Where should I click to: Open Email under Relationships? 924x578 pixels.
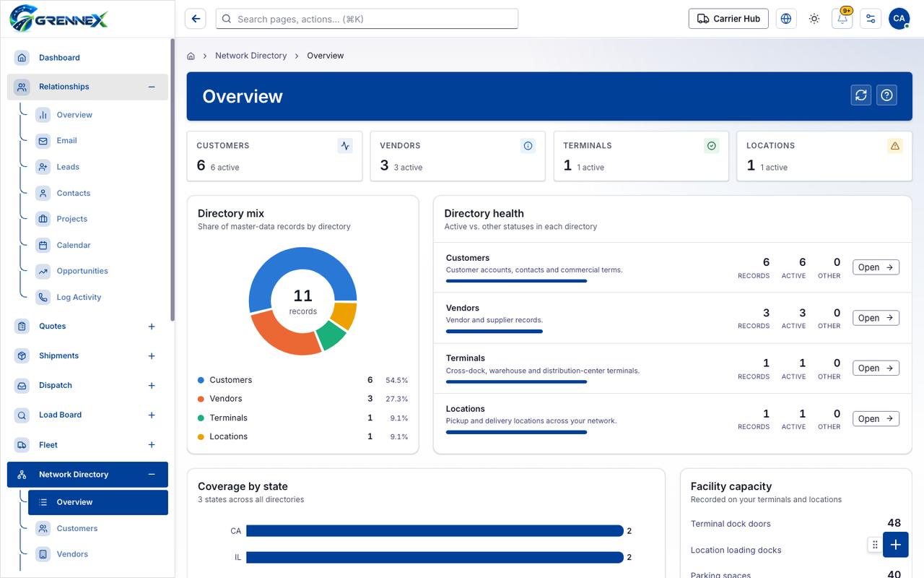pos(97,141)
